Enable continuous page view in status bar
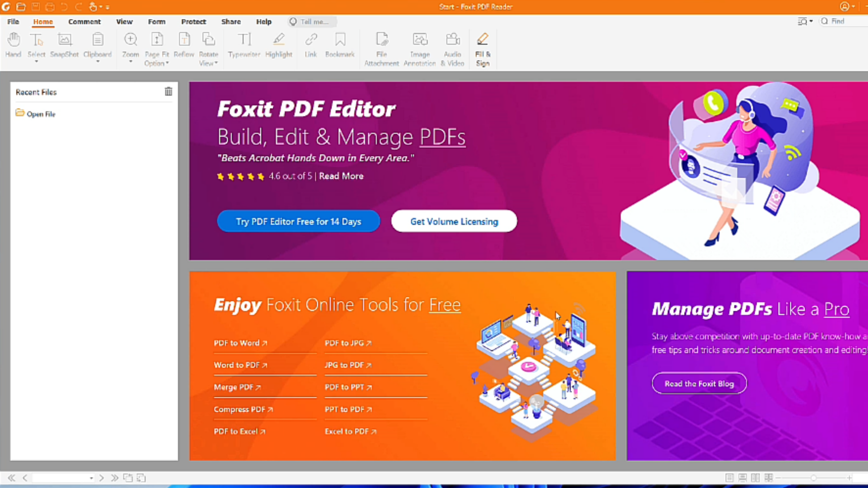The image size is (868, 488). 742,478
